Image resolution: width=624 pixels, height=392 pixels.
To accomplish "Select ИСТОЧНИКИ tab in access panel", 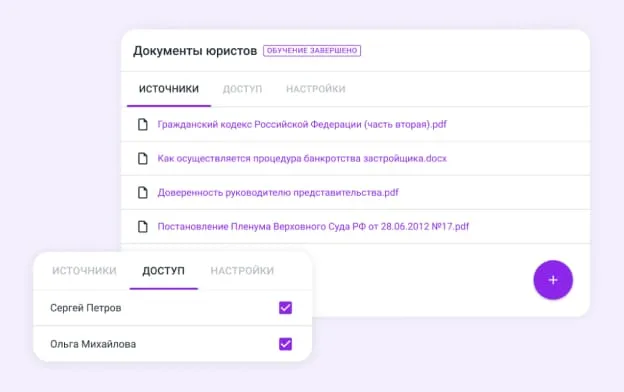I will pos(84,271).
